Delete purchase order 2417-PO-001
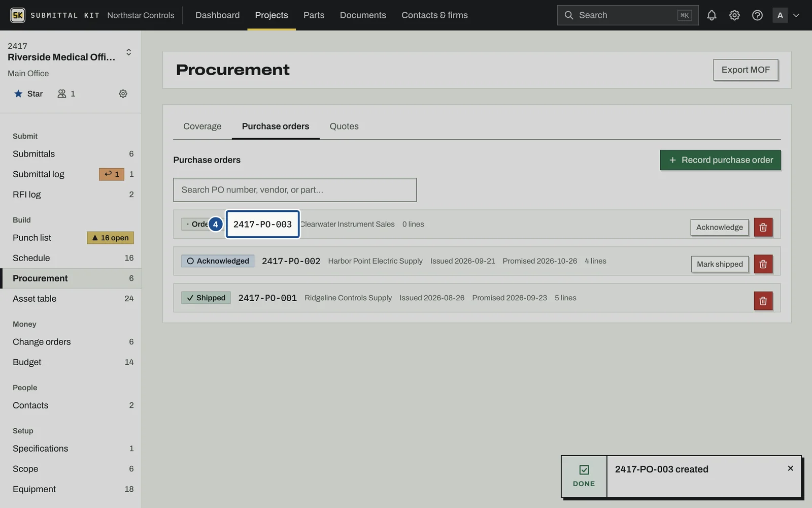The height and width of the screenshot is (508, 812). [763, 301]
